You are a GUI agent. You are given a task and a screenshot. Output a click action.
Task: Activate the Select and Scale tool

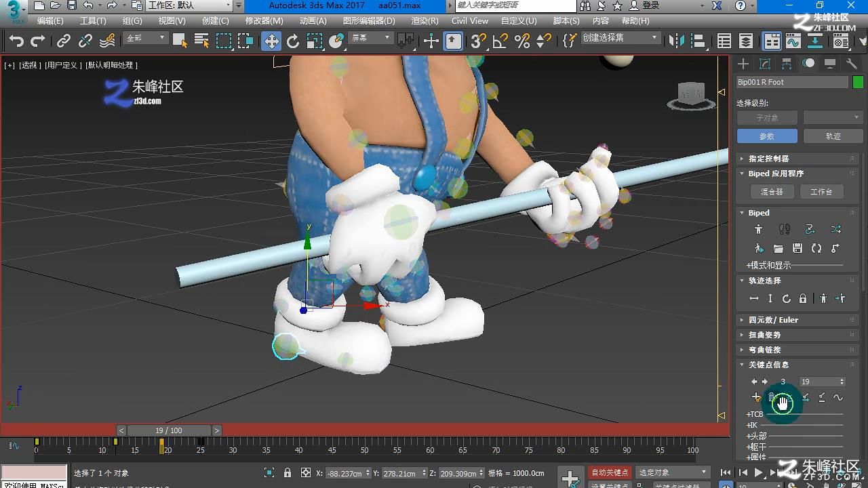[315, 41]
